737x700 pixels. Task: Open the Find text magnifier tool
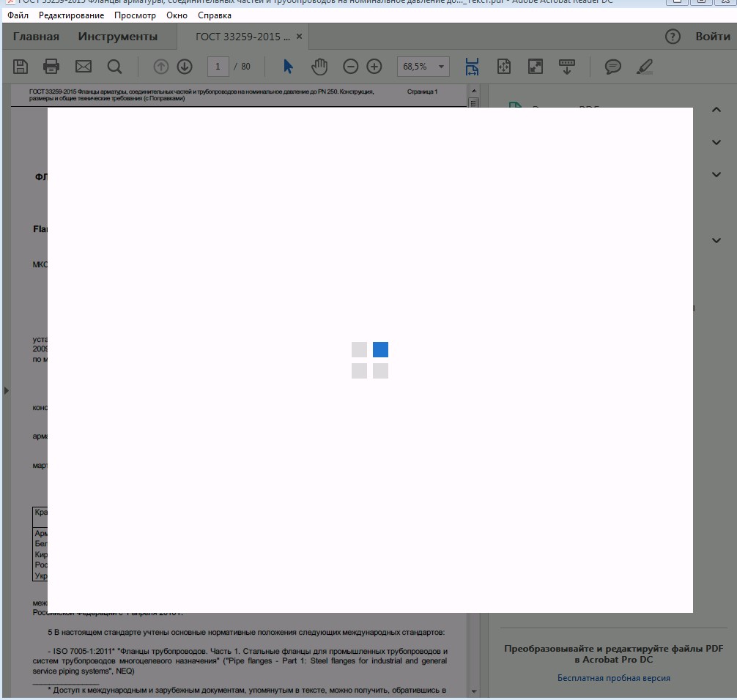[114, 67]
